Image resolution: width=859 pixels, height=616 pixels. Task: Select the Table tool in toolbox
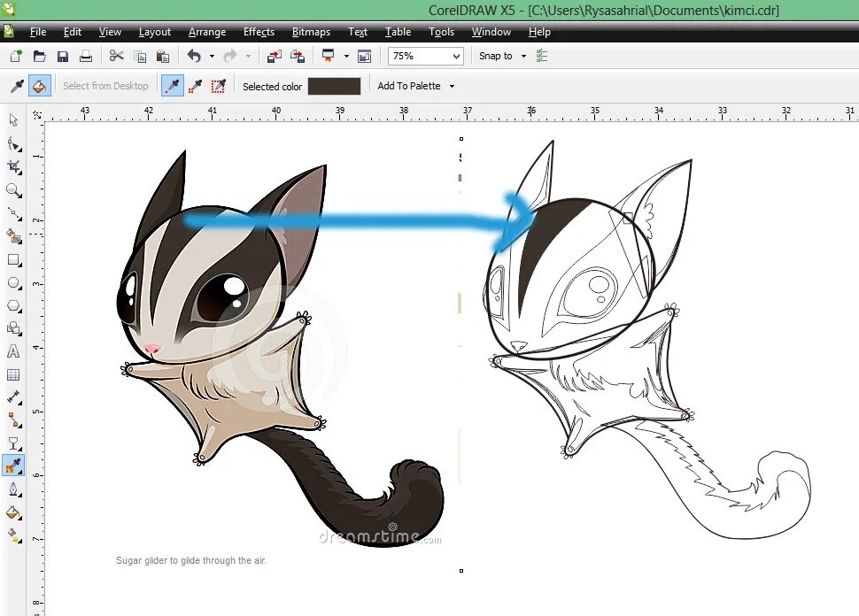13,374
